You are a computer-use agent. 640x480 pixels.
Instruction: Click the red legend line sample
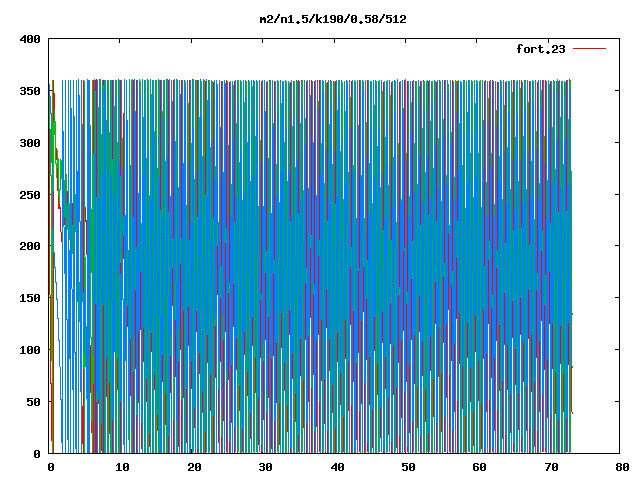click(589, 49)
